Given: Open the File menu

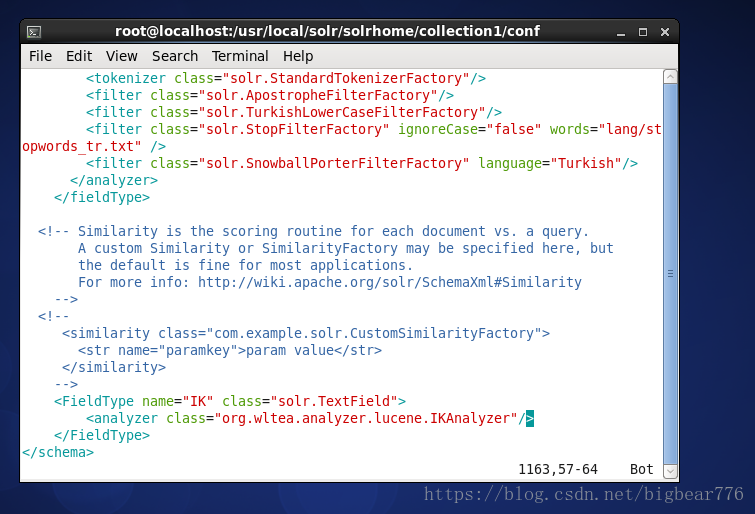Looking at the screenshot, I should click(x=40, y=56).
